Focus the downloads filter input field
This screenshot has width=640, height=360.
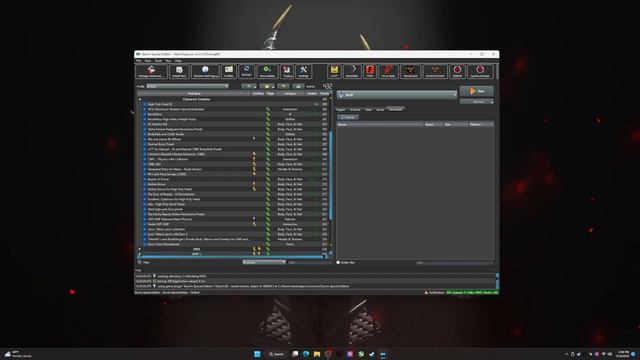coord(454,262)
